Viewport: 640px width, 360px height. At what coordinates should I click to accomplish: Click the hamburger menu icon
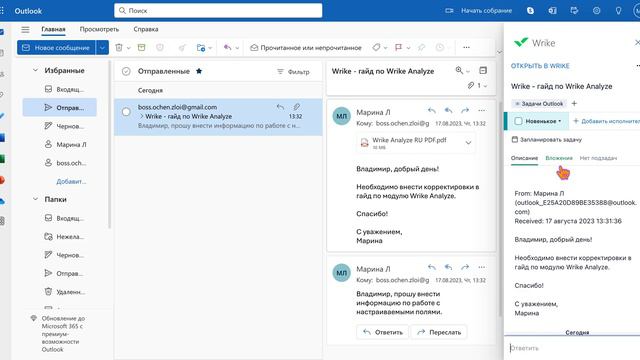pos(25,29)
